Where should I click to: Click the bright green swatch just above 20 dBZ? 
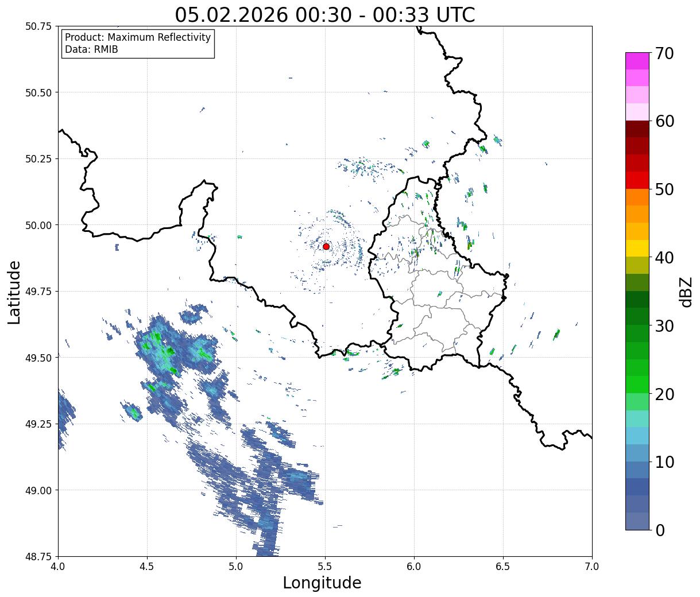tap(637, 384)
